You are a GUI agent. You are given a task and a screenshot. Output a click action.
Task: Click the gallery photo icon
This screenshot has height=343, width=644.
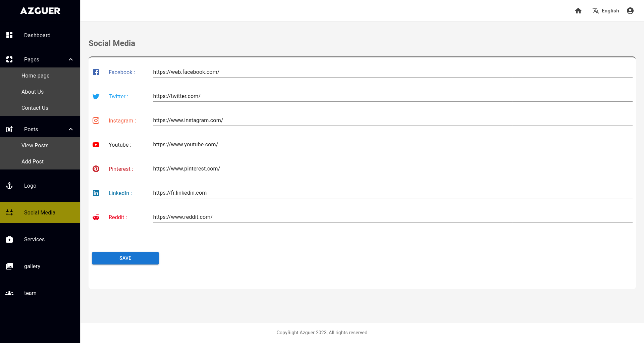[x=9, y=266]
